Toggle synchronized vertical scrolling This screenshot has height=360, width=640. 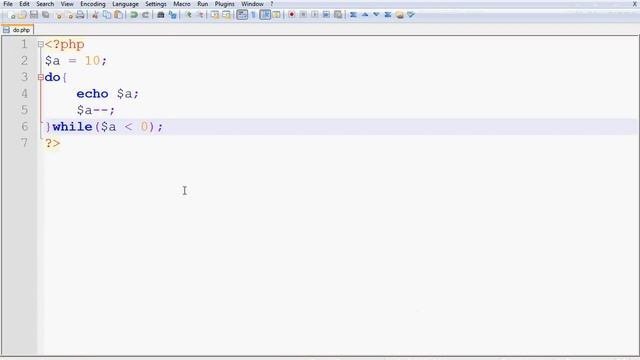point(215,15)
